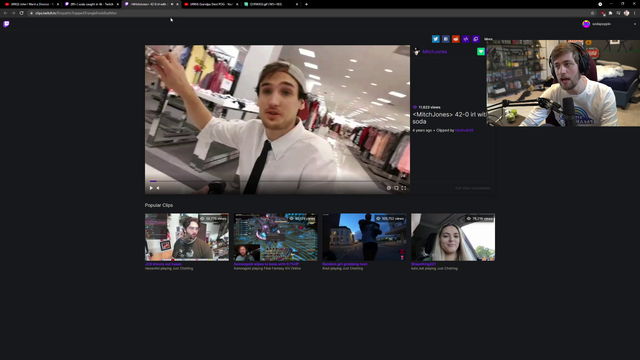640x360 pixels.
Task: Click the clips.twitch.tv address bar
Action: click(x=310, y=13)
